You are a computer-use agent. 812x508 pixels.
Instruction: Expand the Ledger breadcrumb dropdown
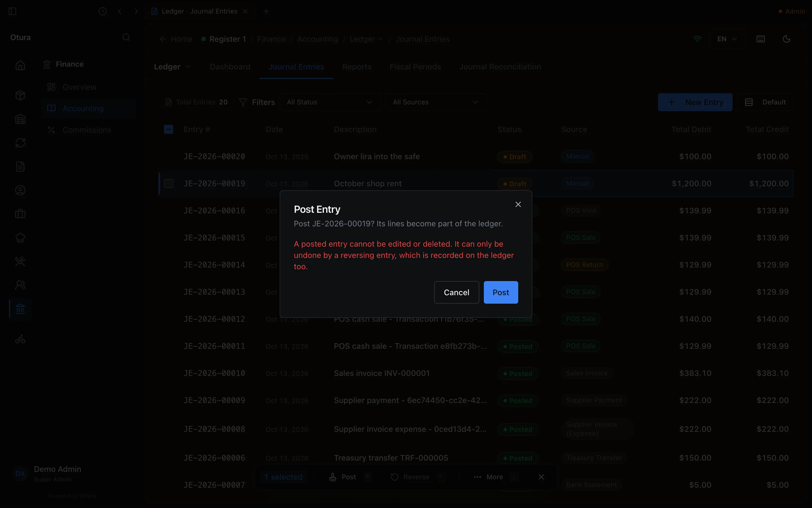[366, 39]
